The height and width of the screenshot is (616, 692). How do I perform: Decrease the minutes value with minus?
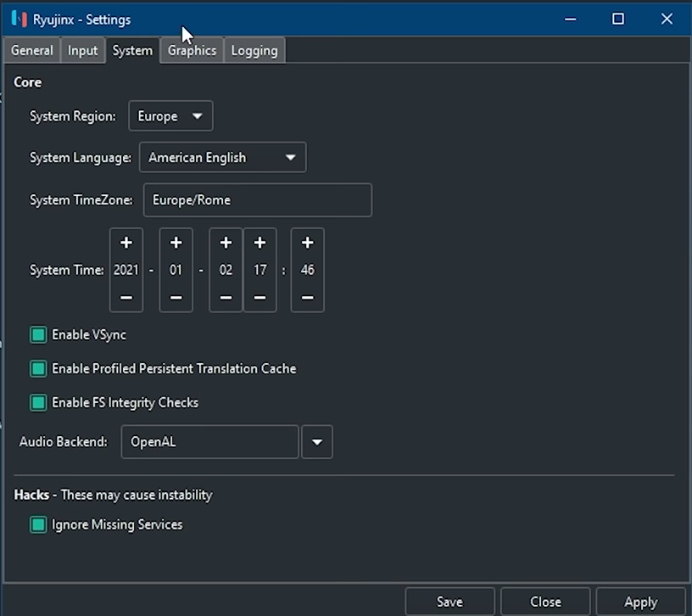click(x=307, y=298)
